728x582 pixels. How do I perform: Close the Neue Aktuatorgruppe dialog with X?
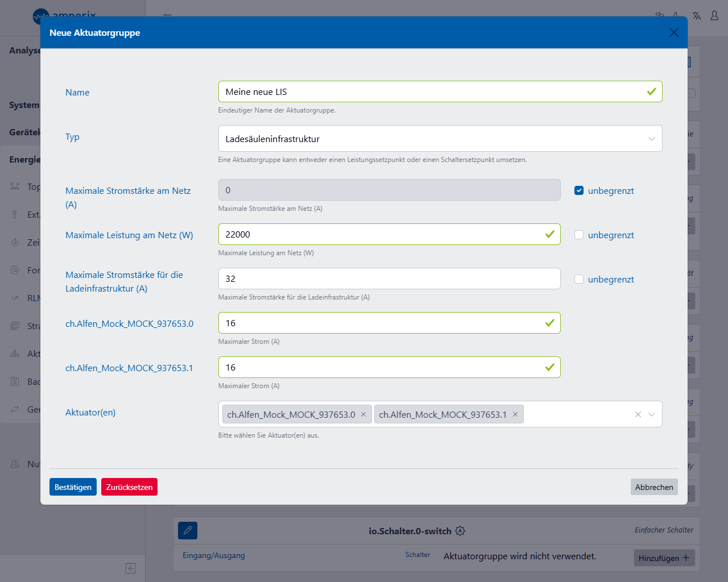coord(674,32)
